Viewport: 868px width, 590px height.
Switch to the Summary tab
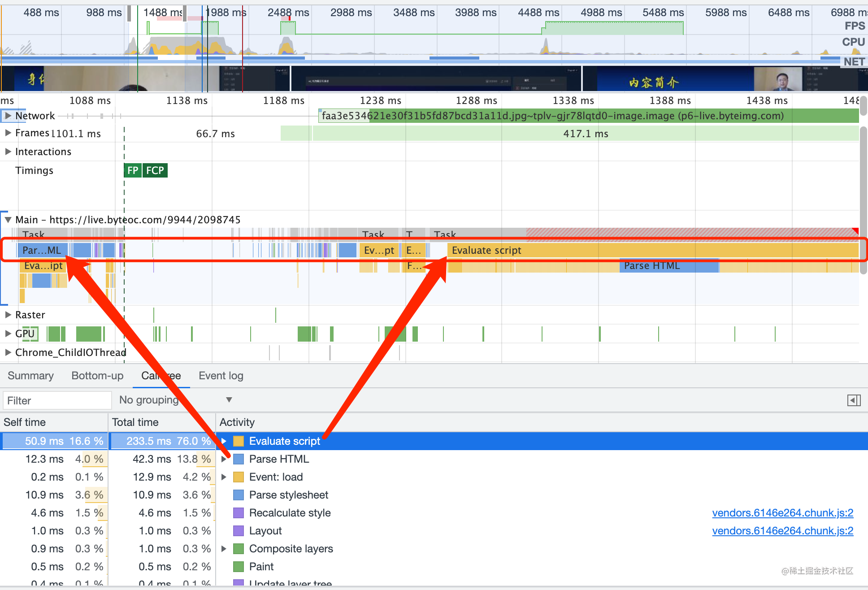click(30, 376)
